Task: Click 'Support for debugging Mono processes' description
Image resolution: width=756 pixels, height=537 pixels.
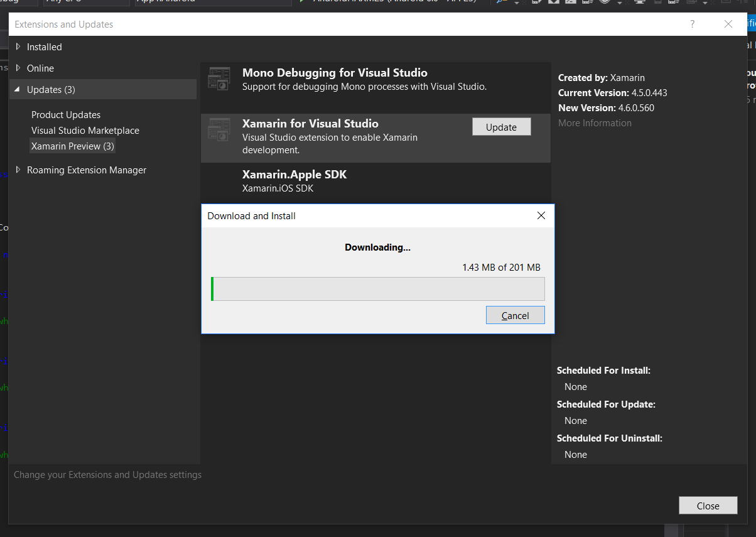Action: point(364,87)
